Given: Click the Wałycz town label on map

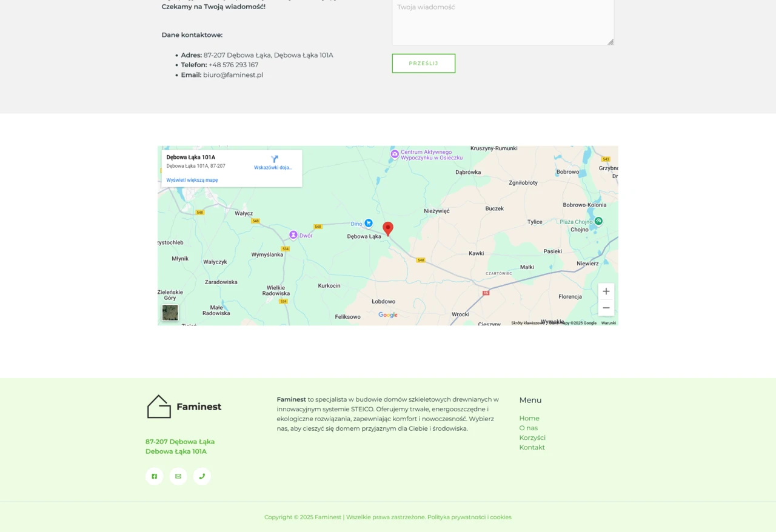Looking at the screenshot, I should click(x=244, y=213).
